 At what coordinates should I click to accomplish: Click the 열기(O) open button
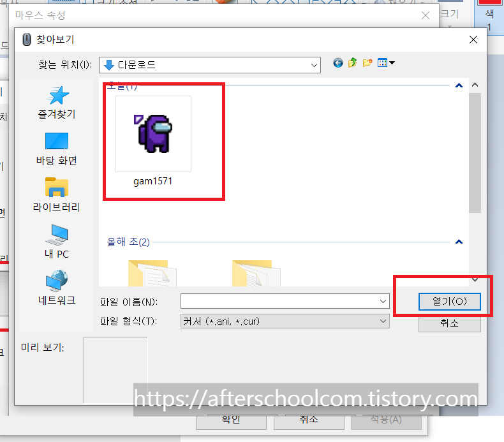(x=449, y=302)
